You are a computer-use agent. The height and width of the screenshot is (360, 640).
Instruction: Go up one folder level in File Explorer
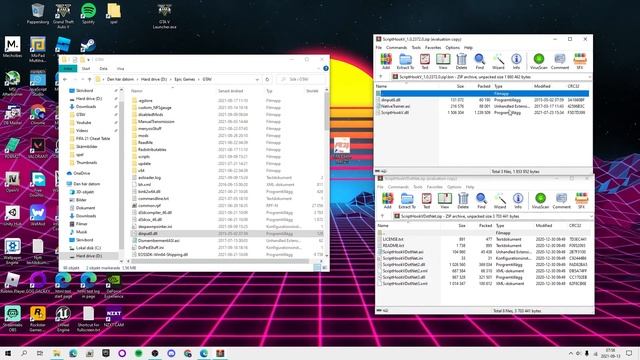tap(89, 79)
